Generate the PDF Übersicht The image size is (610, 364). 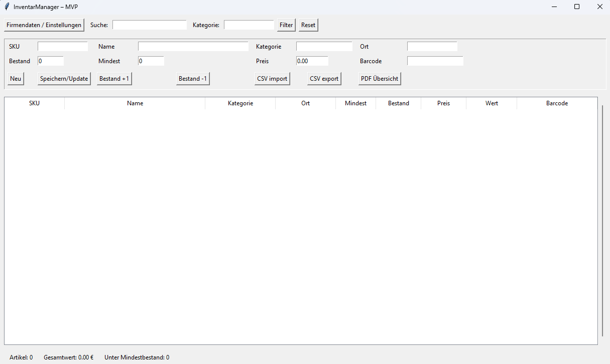click(380, 79)
